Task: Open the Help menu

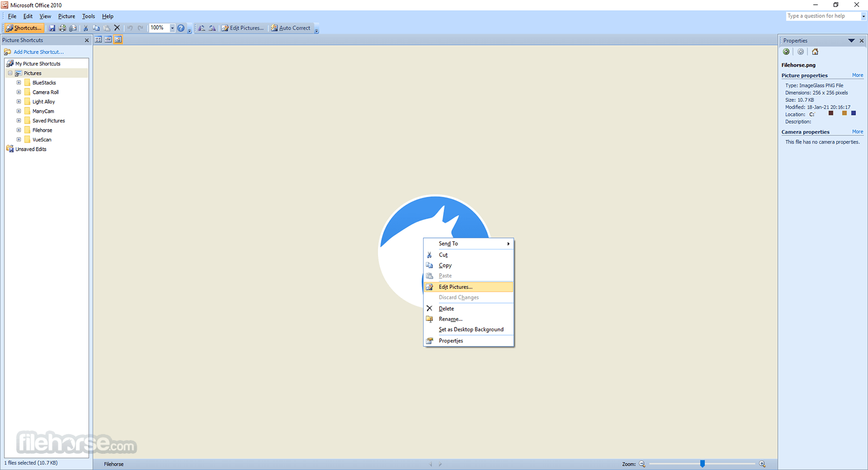Action: pos(108,16)
